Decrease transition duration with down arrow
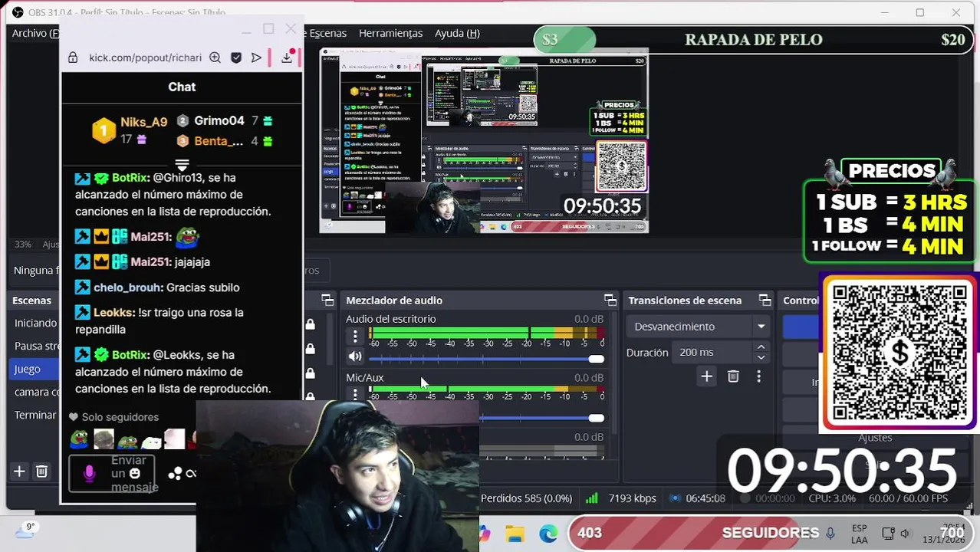This screenshot has height=552, width=980. click(761, 357)
